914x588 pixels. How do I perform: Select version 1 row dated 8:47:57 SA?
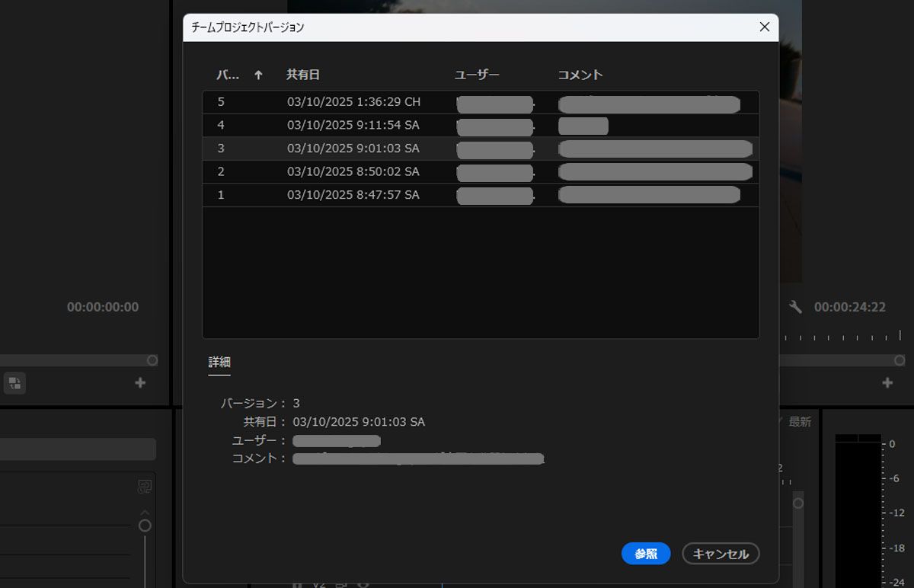(x=481, y=195)
